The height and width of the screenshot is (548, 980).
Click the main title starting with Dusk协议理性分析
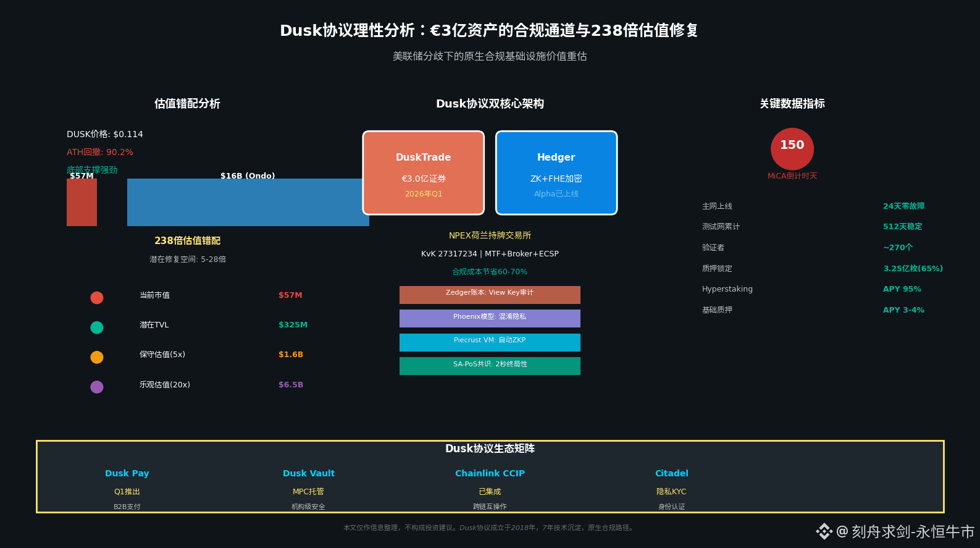point(489,30)
